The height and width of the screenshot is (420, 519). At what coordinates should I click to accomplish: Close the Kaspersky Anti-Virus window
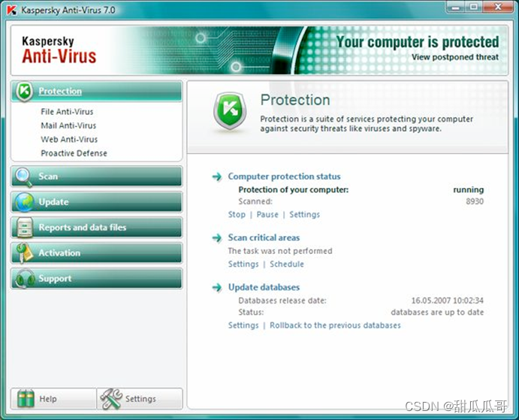[498, 7]
